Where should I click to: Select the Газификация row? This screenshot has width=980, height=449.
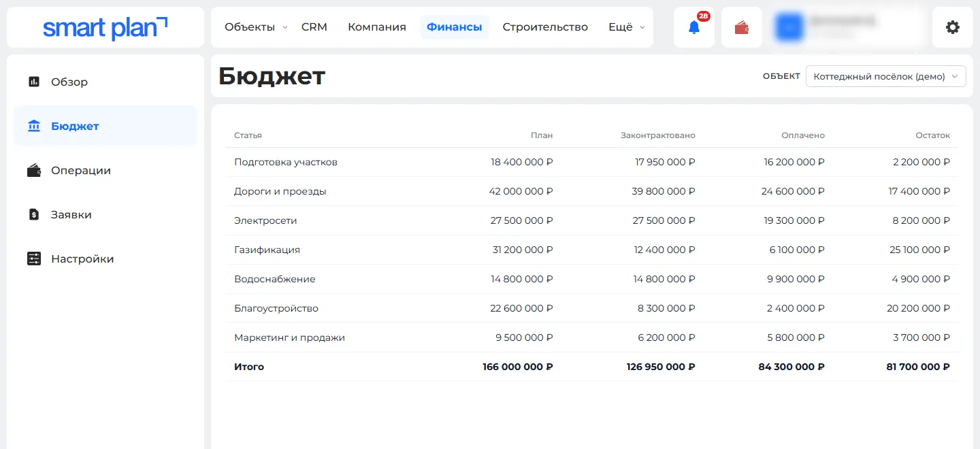[x=592, y=250]
